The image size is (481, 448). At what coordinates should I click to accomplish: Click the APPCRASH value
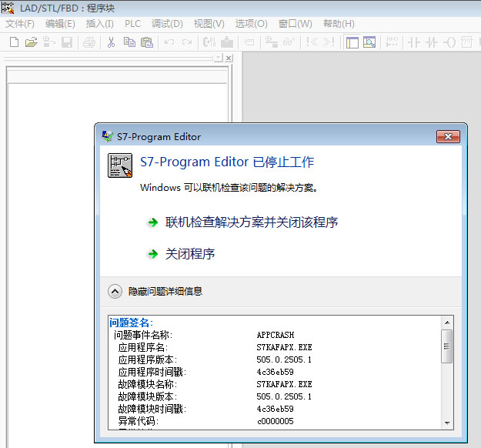[276, 335]
